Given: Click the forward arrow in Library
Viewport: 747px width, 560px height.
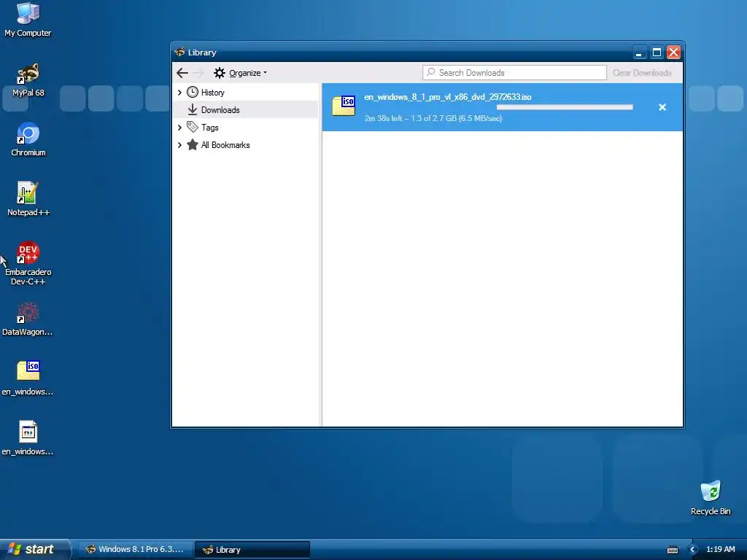Looking at the screenshot, I should [198, 73].
